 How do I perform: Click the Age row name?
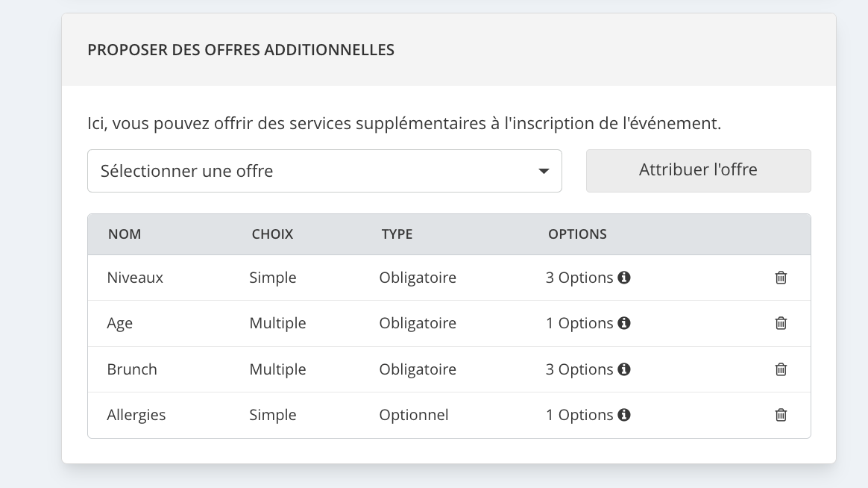point(119,324)
